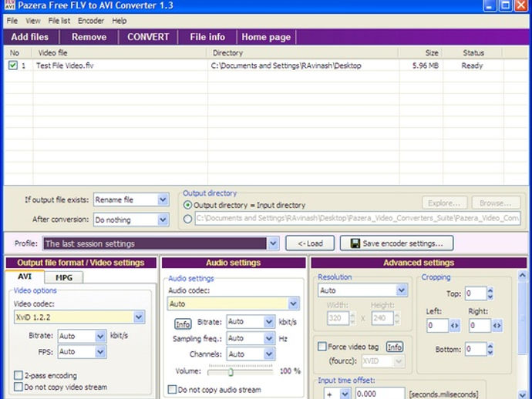Open the Audio codec dropdown
This screenshot has width=532, height=399.
point(293,303)
